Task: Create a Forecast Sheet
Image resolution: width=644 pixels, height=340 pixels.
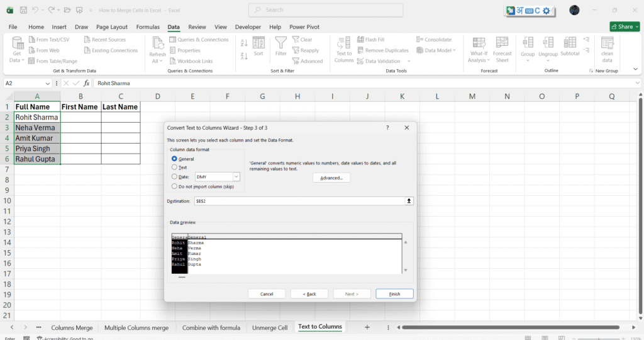Action: tap(502, 50)
